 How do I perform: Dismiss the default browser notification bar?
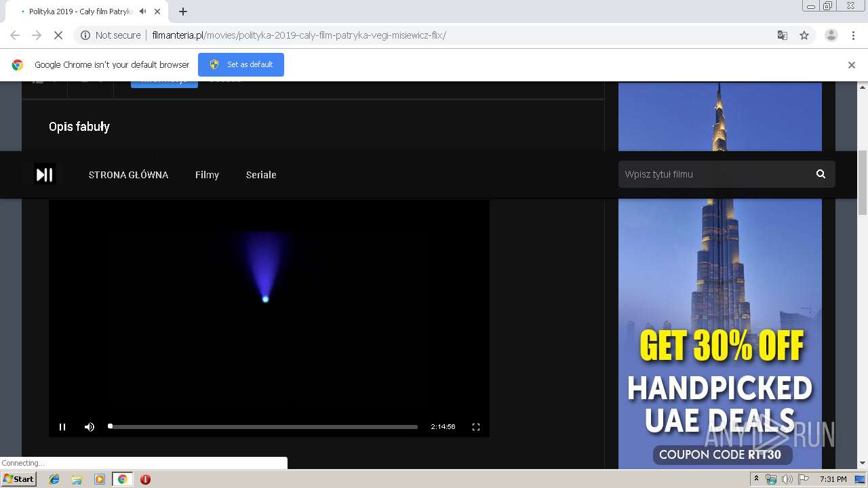tap(852, 65)
